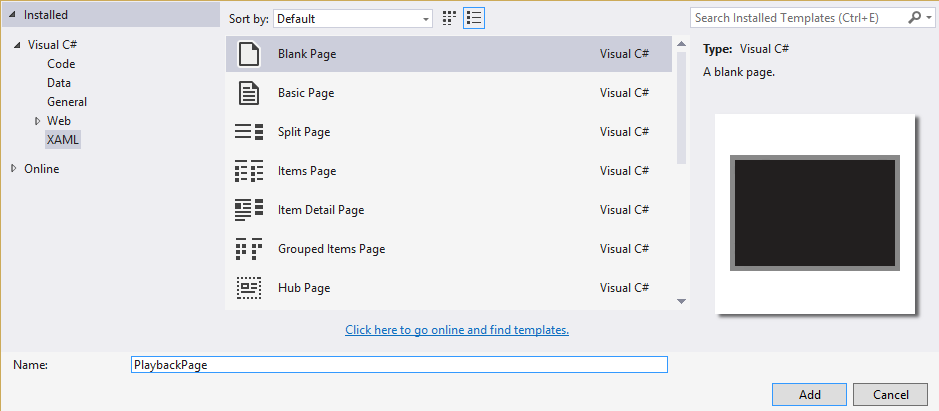Select the Data category

(x=59, y=83)
